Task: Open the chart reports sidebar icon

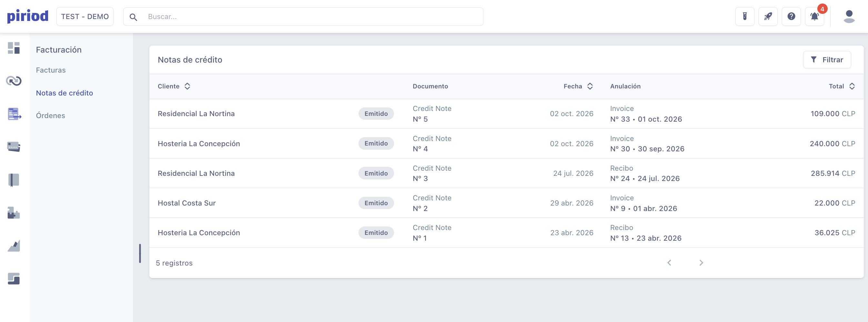Action: click(14, 246)
